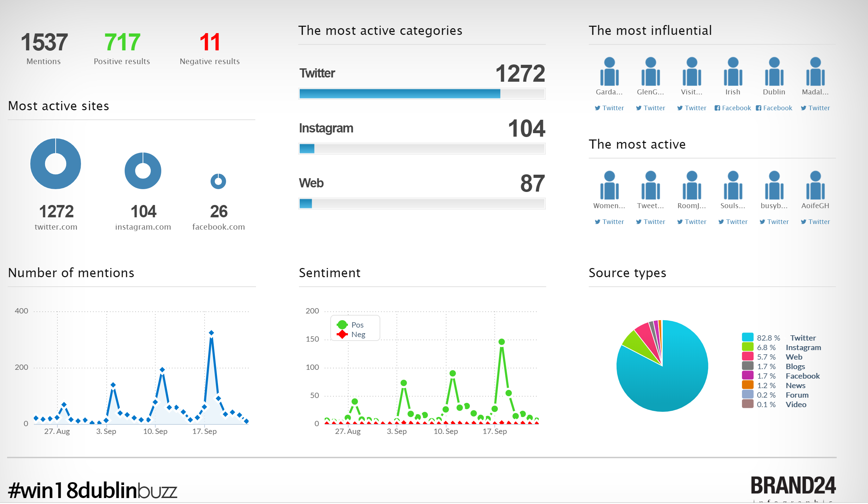Click the busyb... user avatar icon

point(774,185)
